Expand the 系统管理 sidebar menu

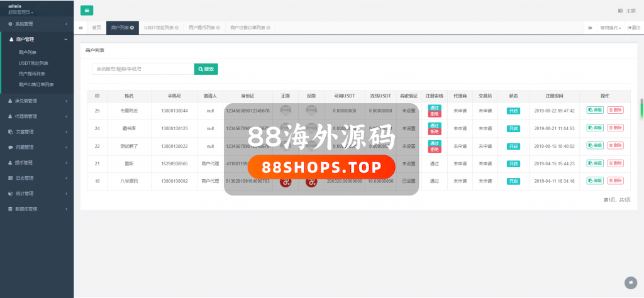click(x=36, y=24)
